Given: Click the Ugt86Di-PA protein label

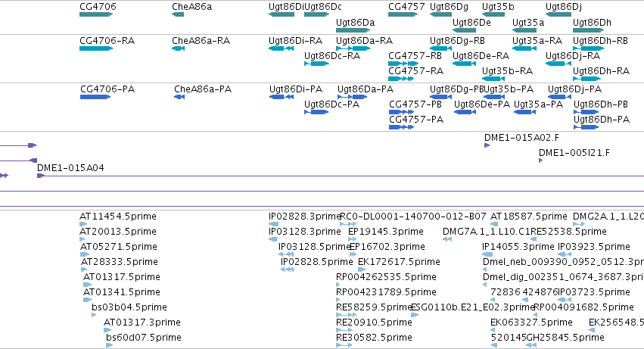Looking at the screenshot, I should 296,89.
